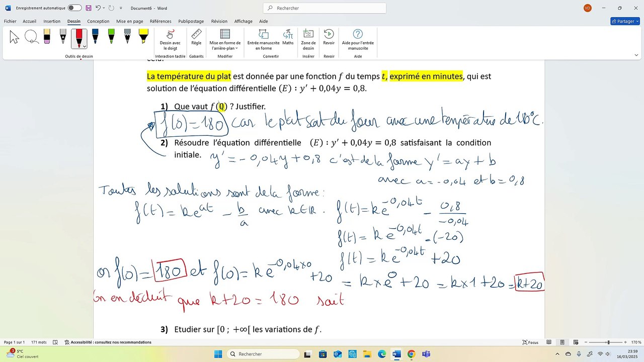
Task: Switch to the Révision tab
Action: click(219, 21)
